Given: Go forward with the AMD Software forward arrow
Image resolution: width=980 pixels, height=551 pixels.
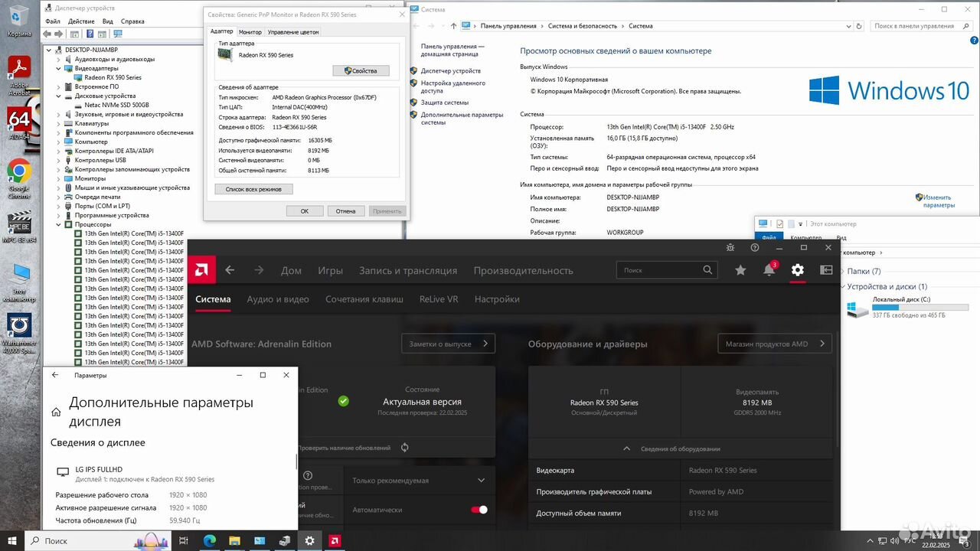Looking at the screenshot, I should [259, 270].
